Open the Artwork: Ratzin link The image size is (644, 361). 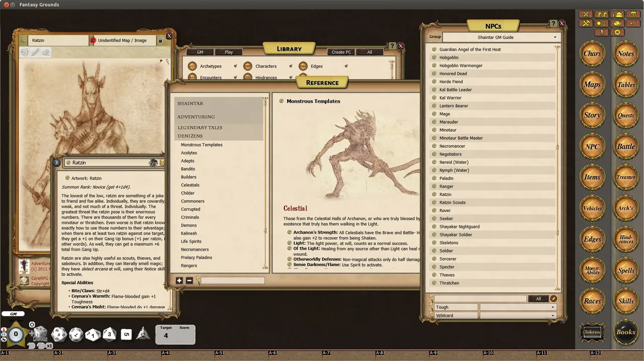[x=87, y=178]
